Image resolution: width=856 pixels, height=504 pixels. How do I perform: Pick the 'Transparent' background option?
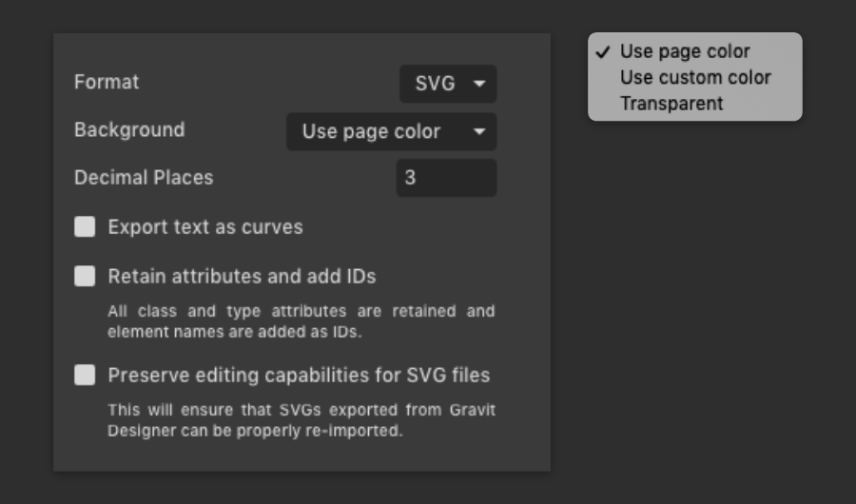click(671, 103)
